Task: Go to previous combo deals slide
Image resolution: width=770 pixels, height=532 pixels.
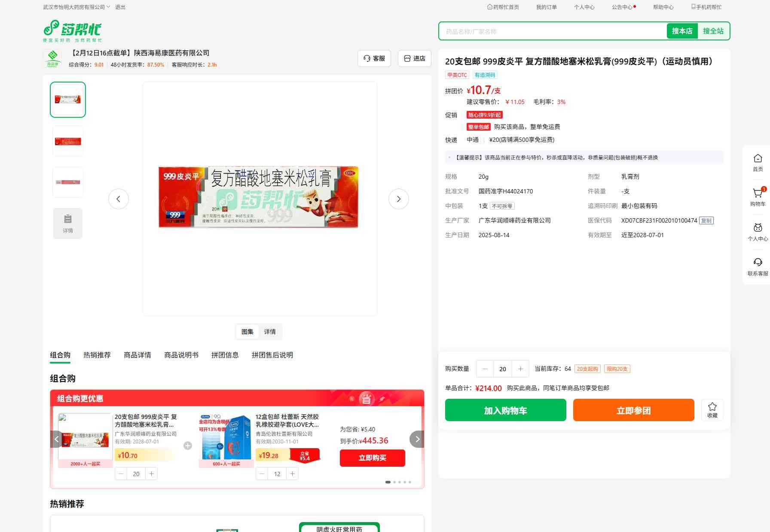Action: pos(56,439)
